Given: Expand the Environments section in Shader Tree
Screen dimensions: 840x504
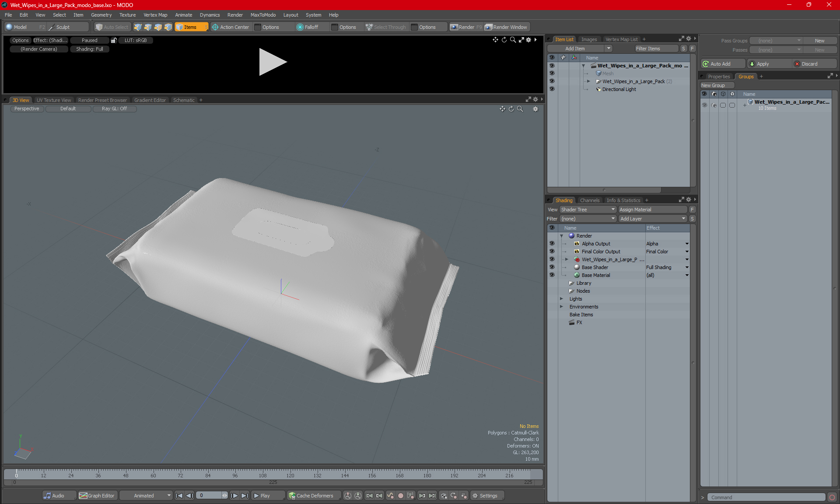Looking at the screenshot, I should (x=561, y=307).
